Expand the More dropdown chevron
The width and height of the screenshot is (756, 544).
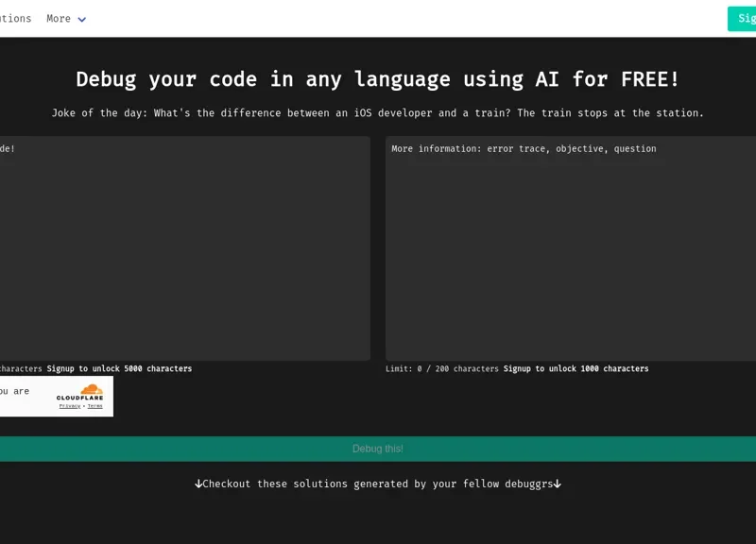[82, 19]
